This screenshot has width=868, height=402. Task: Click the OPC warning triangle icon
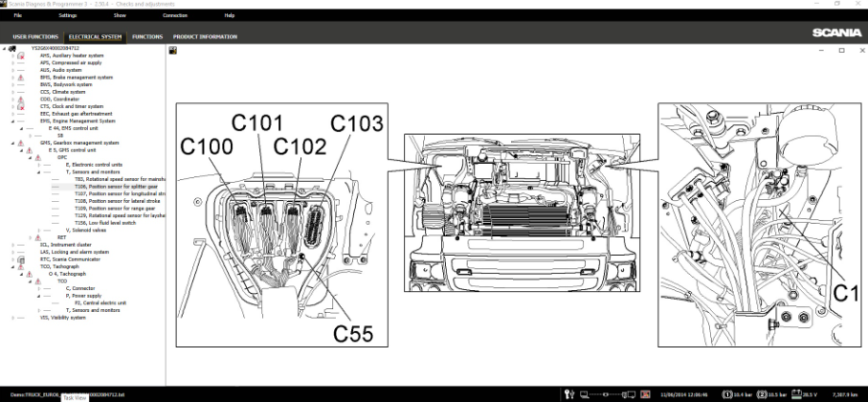(37, 157)
